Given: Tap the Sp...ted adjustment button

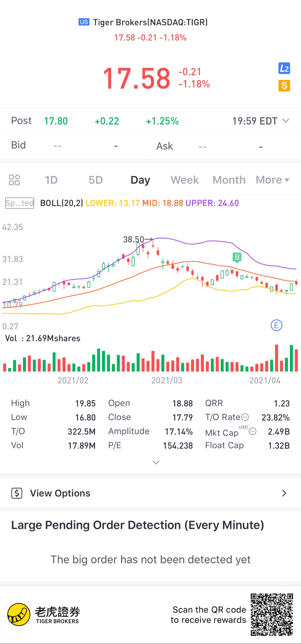Looking at the screenshot, I should 20,203.
